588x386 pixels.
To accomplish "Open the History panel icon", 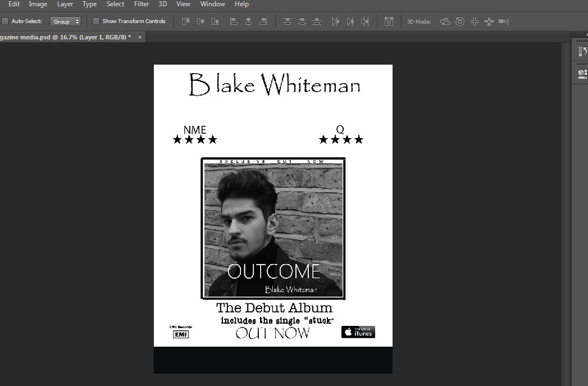I will click(582, 52).
